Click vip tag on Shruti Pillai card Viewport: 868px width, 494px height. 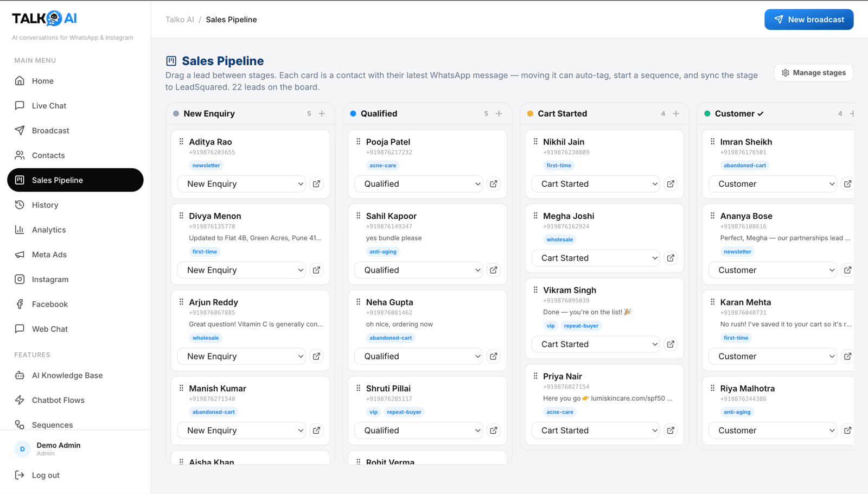(x=374, y=412)
